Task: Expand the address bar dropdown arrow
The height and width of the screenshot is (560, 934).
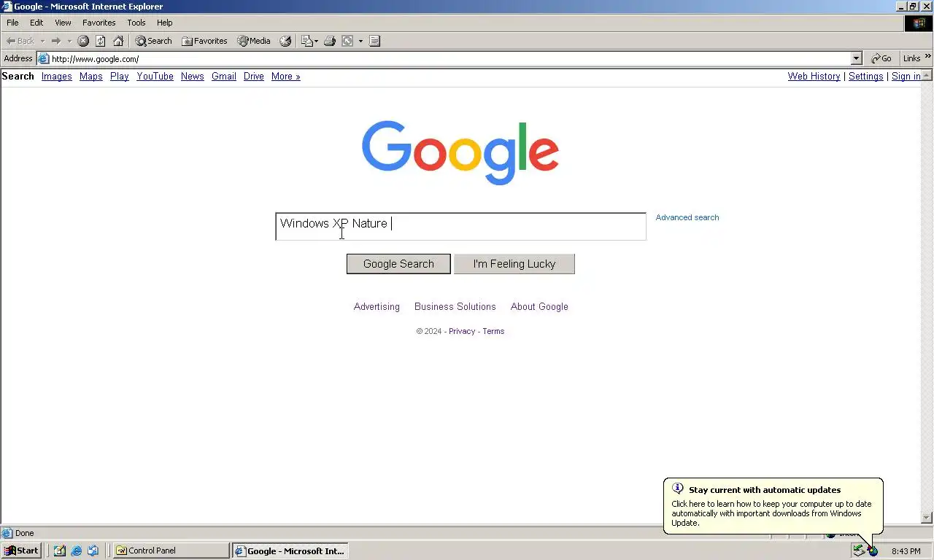Action: [857, 58]
